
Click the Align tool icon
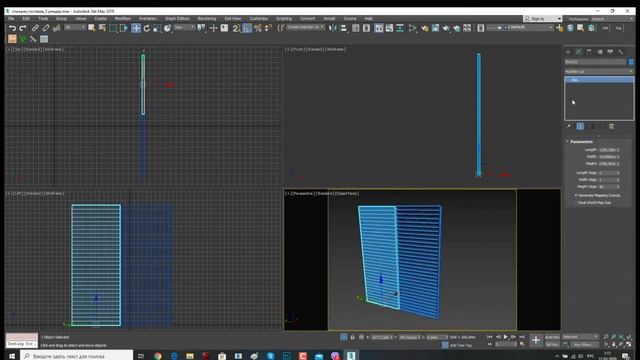coord(344,28)
